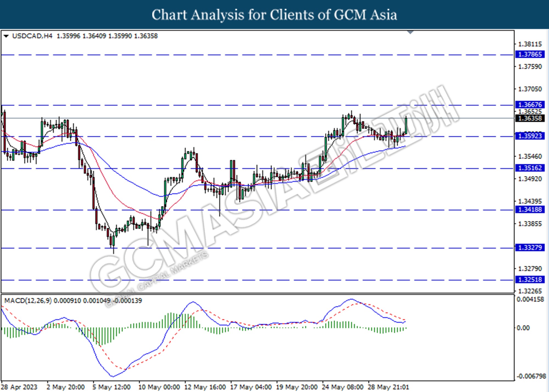Click the 1.32790 price axis value
Screen dimensions: 549x392
(530, 268)
